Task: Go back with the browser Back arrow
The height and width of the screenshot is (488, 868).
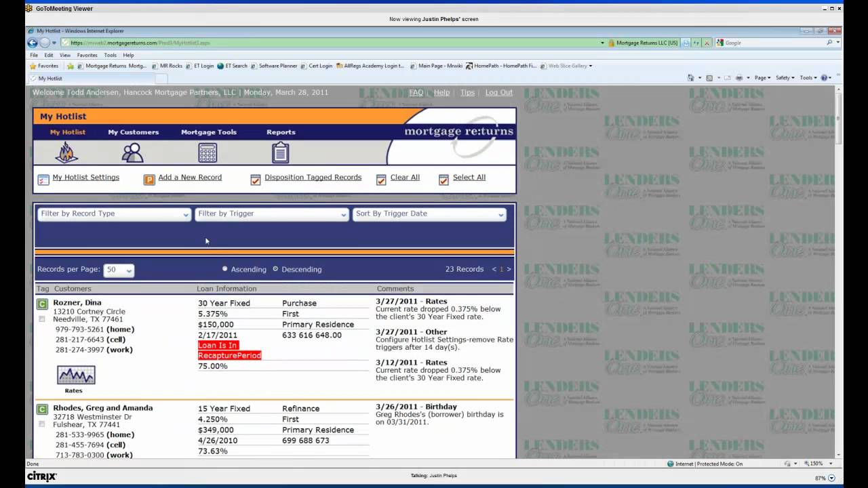Action: [x=32, y=43]
